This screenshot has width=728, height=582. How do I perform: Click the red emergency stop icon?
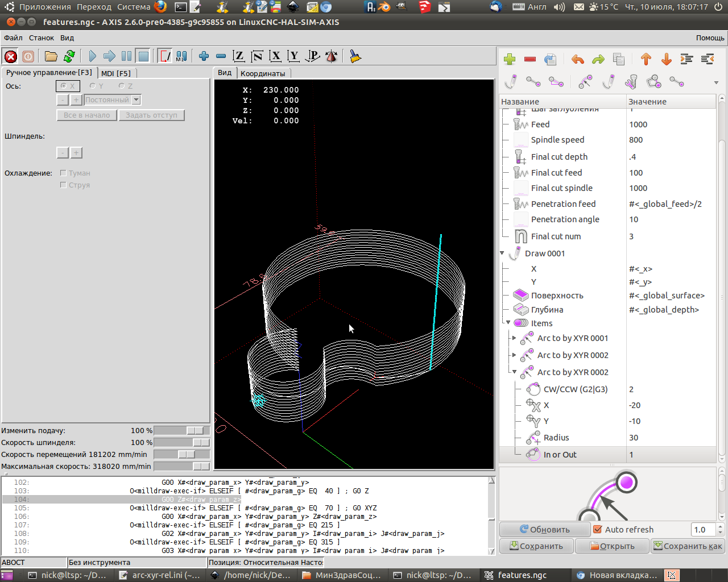click(11, 56)
